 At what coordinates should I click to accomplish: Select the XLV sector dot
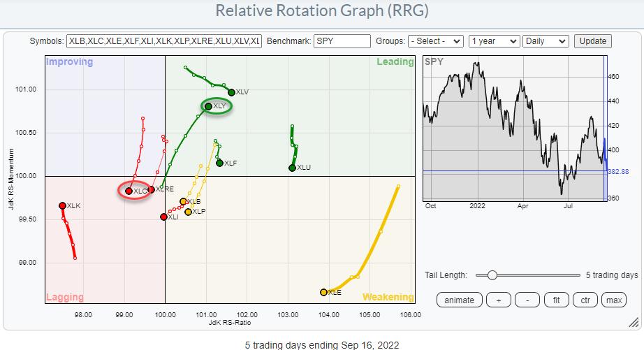click(231, 92)
